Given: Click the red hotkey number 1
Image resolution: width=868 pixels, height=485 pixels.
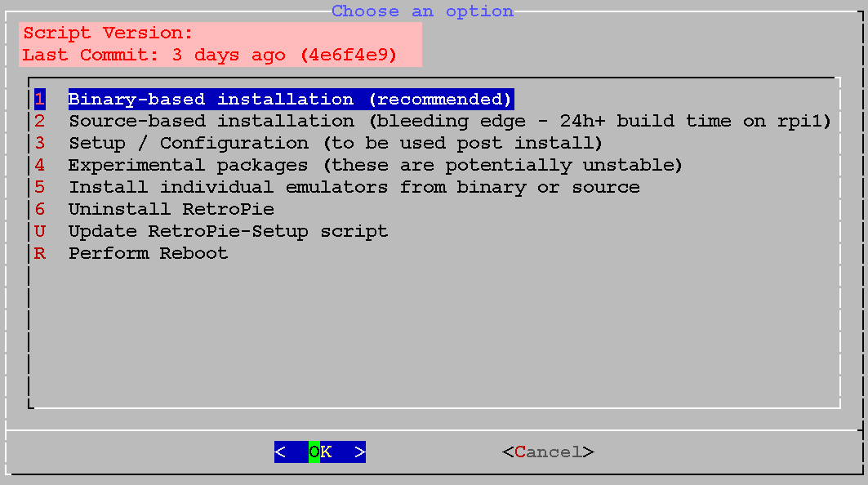Looking at the screenshot, I should [40, 100].
